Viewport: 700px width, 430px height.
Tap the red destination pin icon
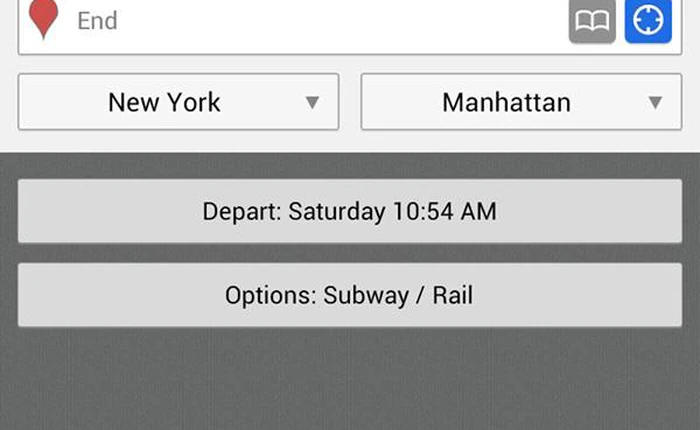[x=43, y=19]
